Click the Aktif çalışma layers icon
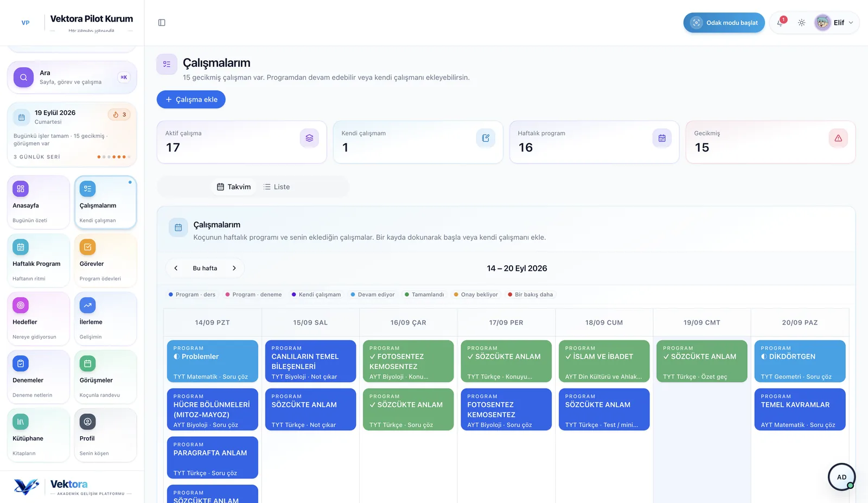 point(309,138)
